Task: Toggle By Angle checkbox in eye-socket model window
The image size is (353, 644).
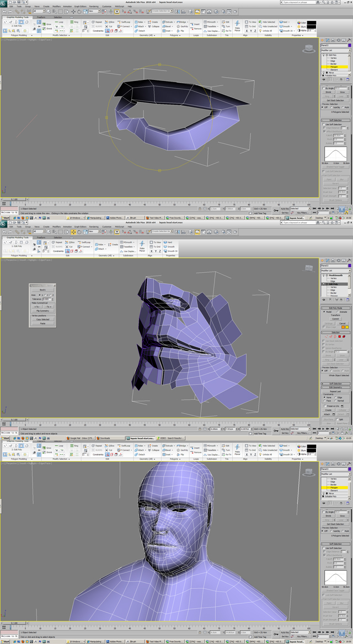Action: coord(324,88)
